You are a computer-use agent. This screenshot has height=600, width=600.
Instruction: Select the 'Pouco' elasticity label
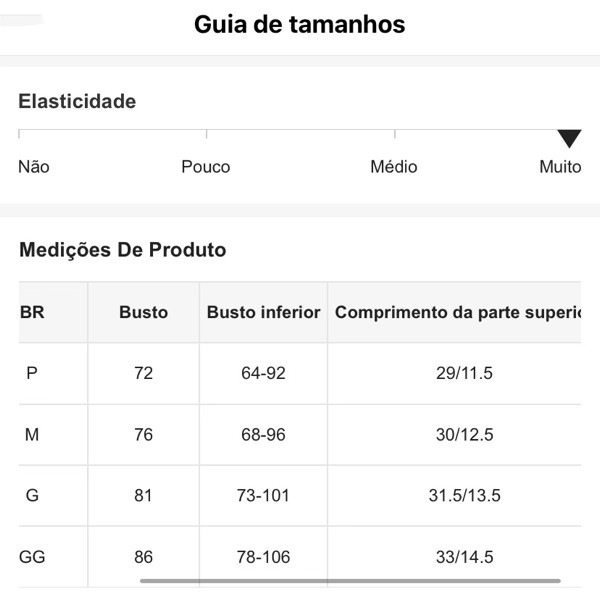point(205,167)
